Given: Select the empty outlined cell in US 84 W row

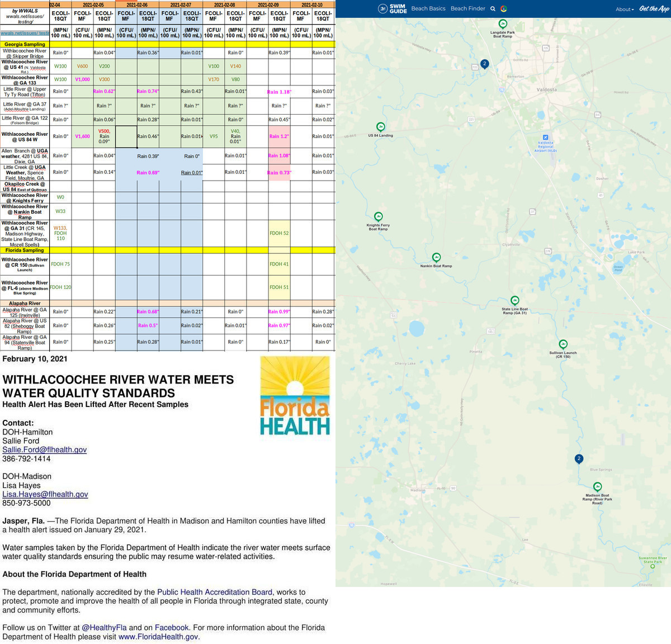Looking at the screenshot, I should tap(126, 136).
